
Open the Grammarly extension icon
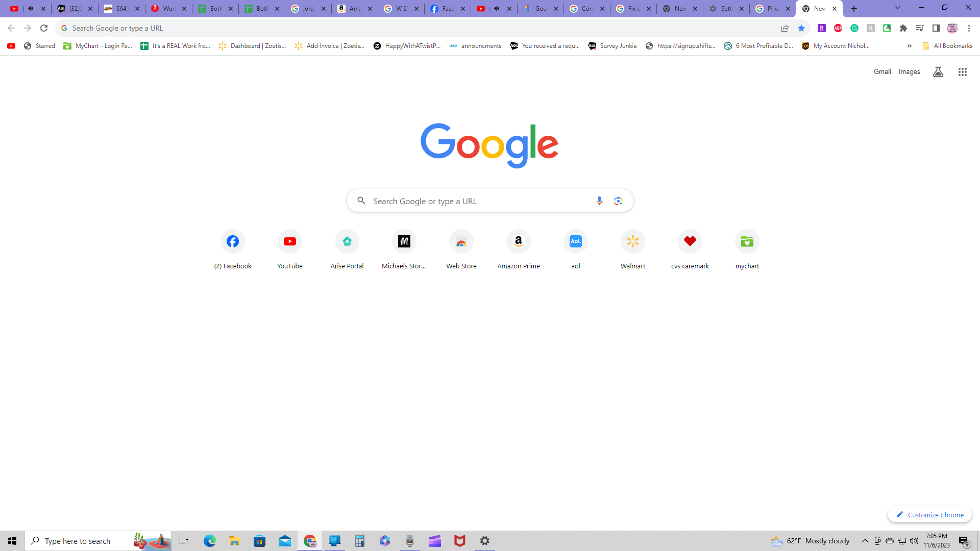[x=854, y=28]
